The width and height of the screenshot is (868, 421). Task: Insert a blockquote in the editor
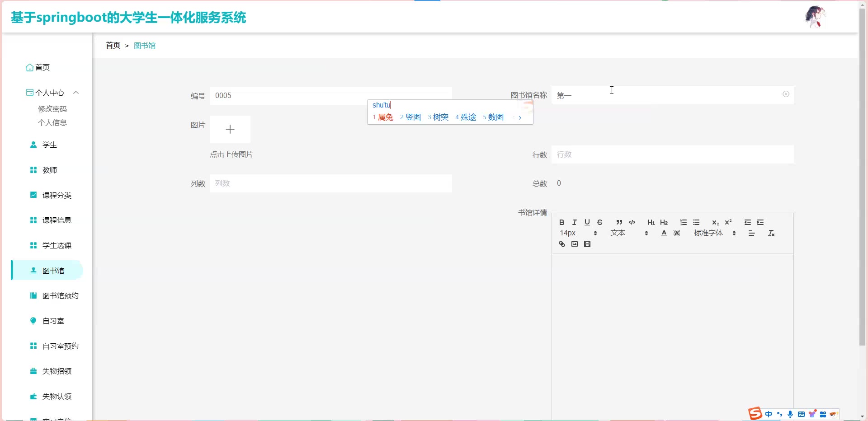point(619,222)
